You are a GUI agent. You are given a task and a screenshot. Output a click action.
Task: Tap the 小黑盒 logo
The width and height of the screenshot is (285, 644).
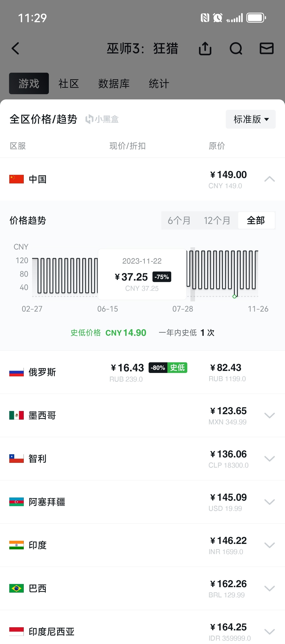(102, 119)
